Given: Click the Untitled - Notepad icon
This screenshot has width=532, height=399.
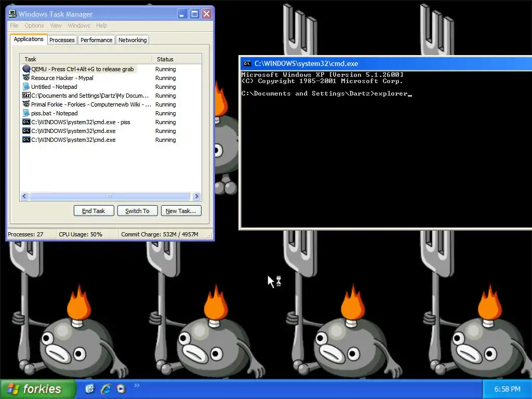Looking at the screenshot, I should point(26,87).
